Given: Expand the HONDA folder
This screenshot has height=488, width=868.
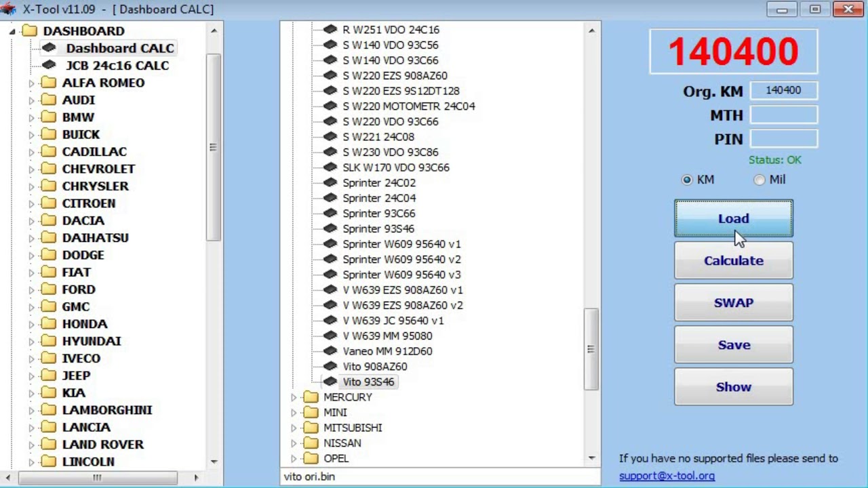Looking at the screenshot, I should tap(31, 324).
